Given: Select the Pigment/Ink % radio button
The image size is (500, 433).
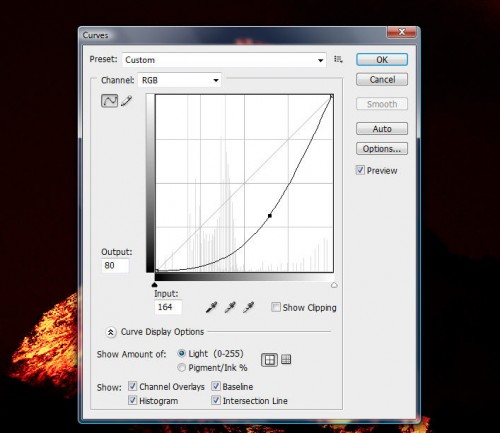Looking at the screenshot, I should pyautogui.click(x=182, y=367).
